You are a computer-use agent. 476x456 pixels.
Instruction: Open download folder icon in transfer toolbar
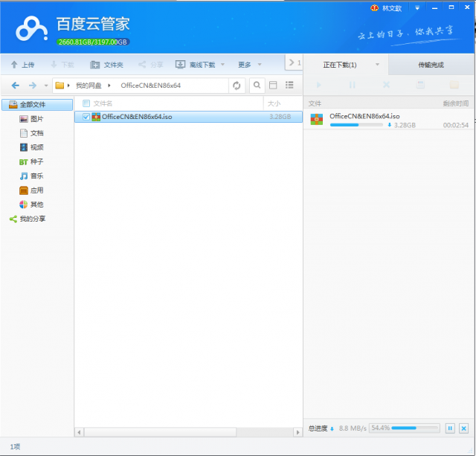click(454, 85)
